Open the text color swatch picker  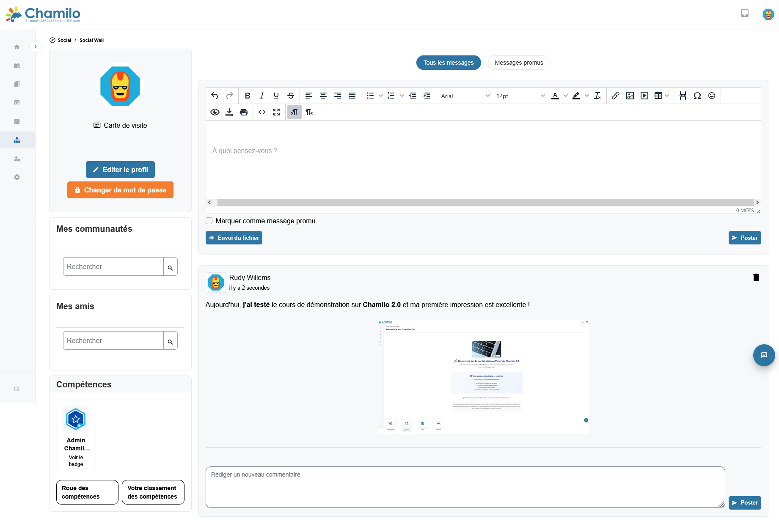coord(566,96)
